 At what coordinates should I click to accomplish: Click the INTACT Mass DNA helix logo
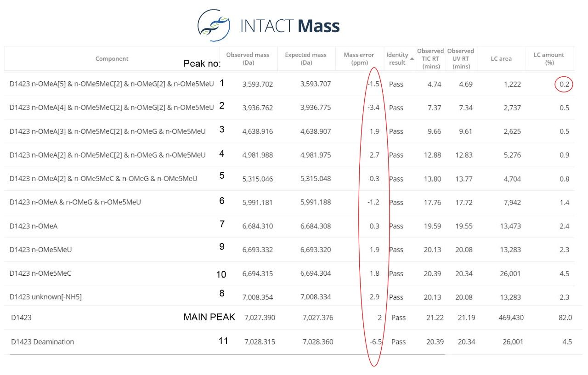pyautogui.click(x=214, y=25)
